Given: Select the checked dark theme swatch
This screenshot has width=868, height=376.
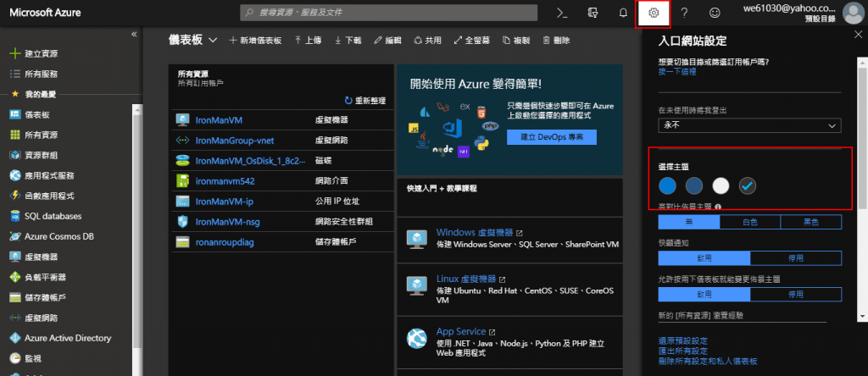Looking at the screenshot, I should pyautogui.click(x=748, y=186).
